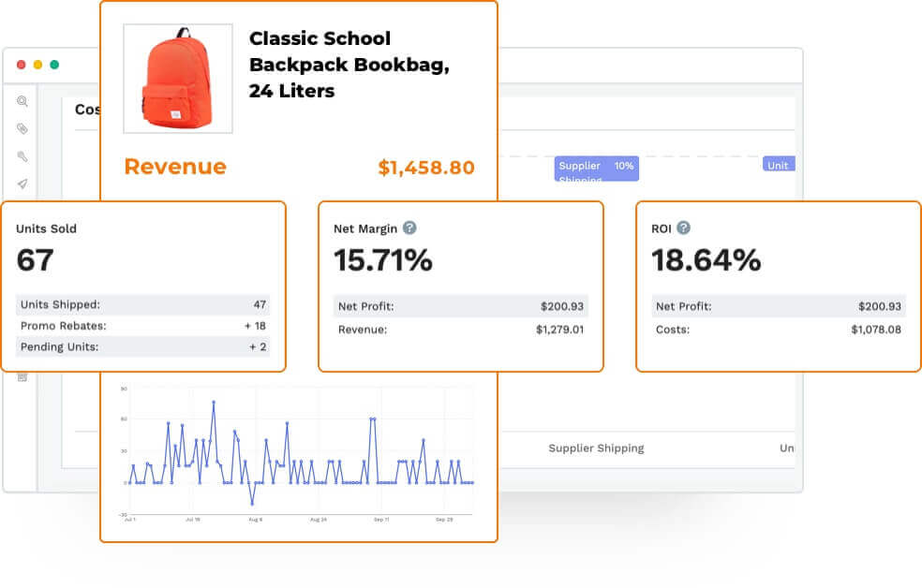Click the red backpack product thumbnail
Screen dimensions: 922x588
tap(178, 79)
